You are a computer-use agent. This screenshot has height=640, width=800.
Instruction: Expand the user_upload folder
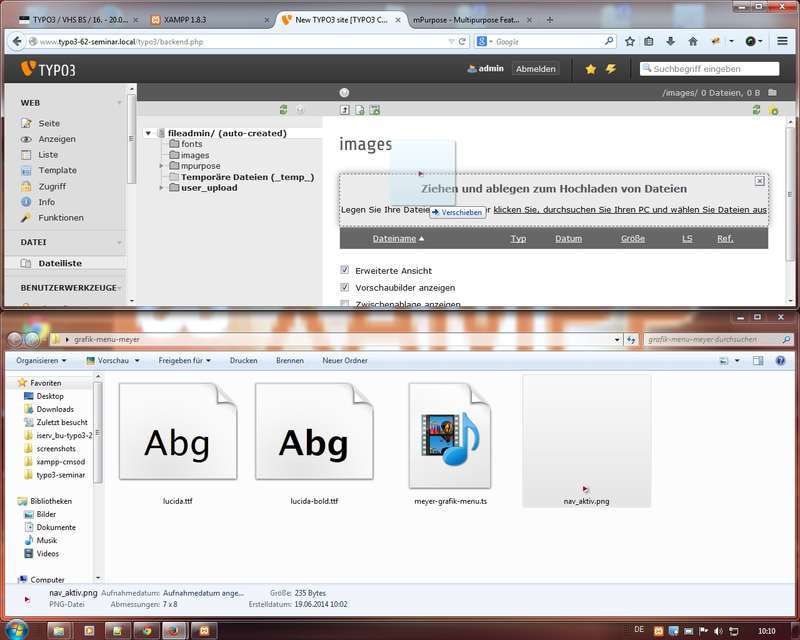tap(161, 188)
